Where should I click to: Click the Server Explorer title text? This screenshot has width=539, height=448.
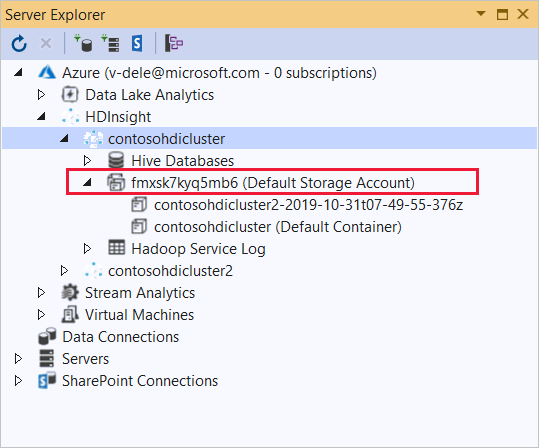coord(55,15)
